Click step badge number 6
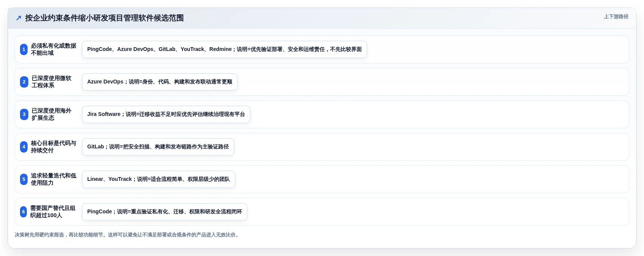 coord(23,212)
